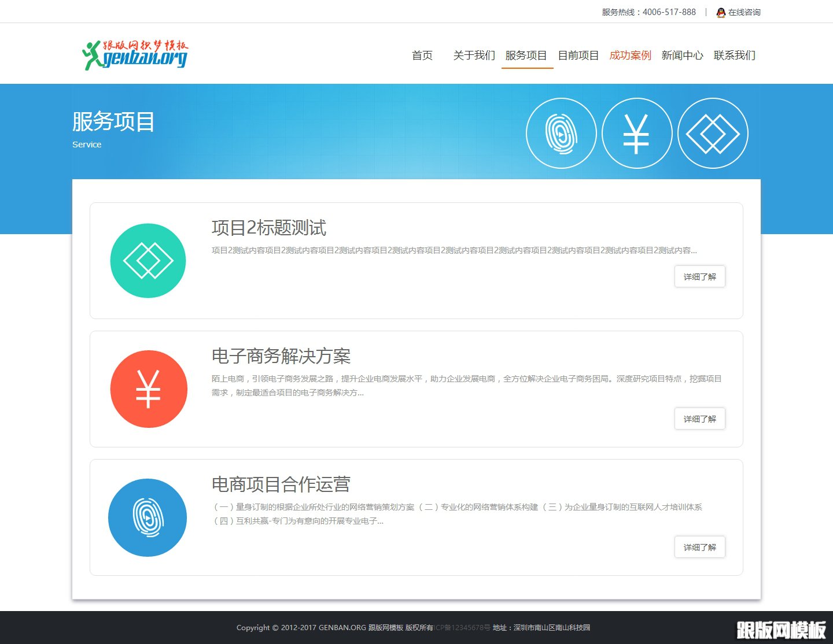This screenshot has height=644, width=833.
Task: Click the blue fingerprint icon for 电商项目合作运营
Action: point(148,517)
